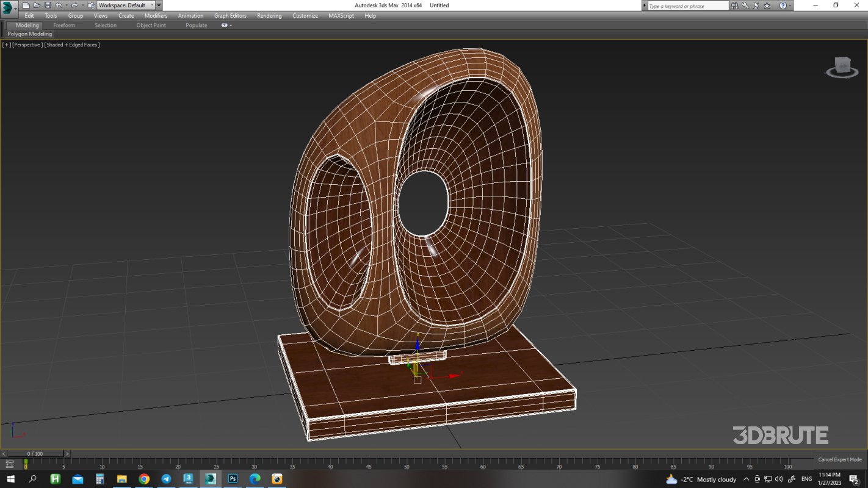Screen dimensions: 868x488
Task: Click the Redo icon
Action: [x=73, y=5]
